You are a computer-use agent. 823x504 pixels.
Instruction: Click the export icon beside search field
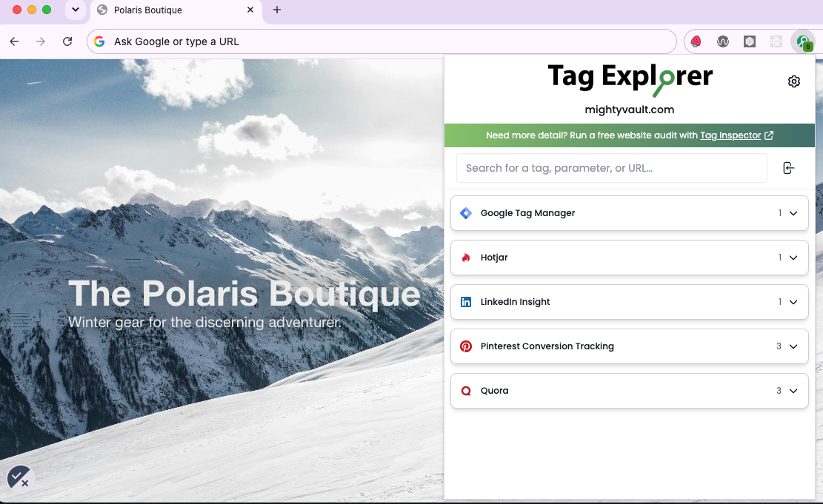point(788,168)
